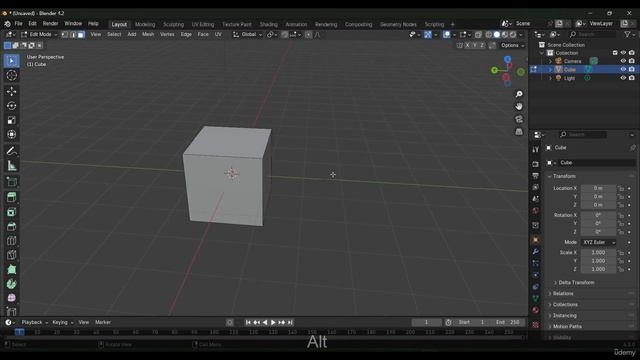Click the outliner search field
Screen dimensions: 640x360
pos(592,35)
